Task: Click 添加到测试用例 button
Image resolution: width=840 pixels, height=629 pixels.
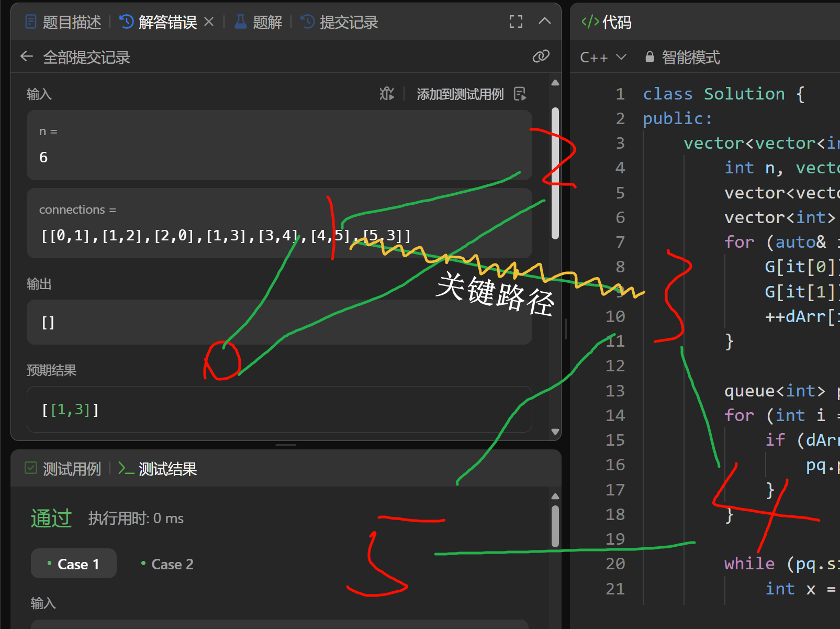Action: pyautogui.click(x=460, y=94)
